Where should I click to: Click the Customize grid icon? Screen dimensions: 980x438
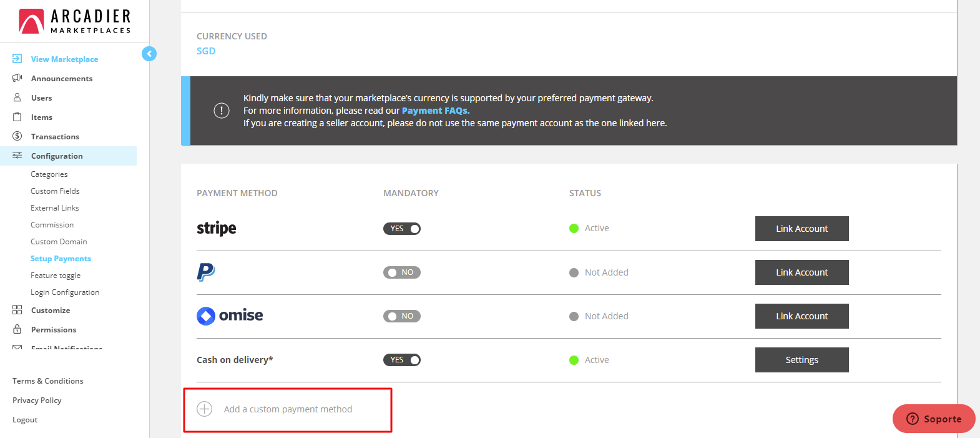17,310
